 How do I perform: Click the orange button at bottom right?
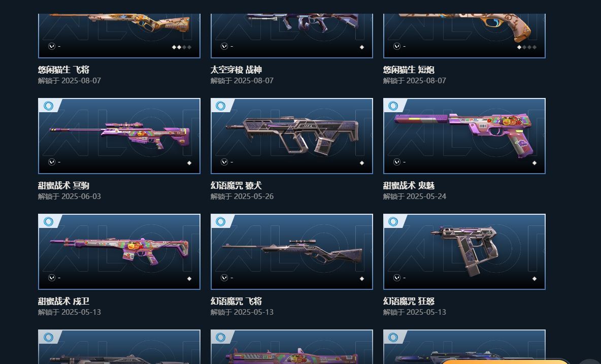coord(505,361)
